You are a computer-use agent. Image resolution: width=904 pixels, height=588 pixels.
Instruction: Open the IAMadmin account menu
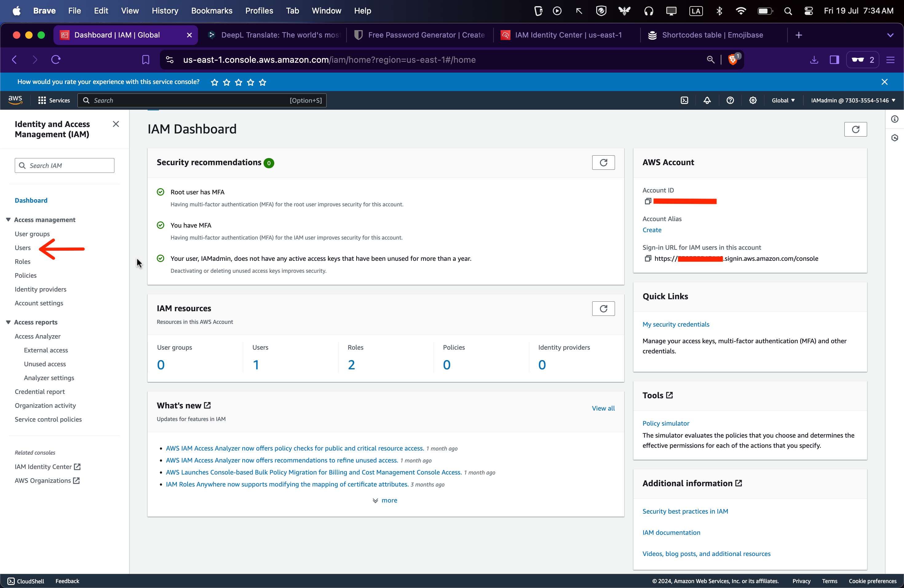[x=853, y=100]
